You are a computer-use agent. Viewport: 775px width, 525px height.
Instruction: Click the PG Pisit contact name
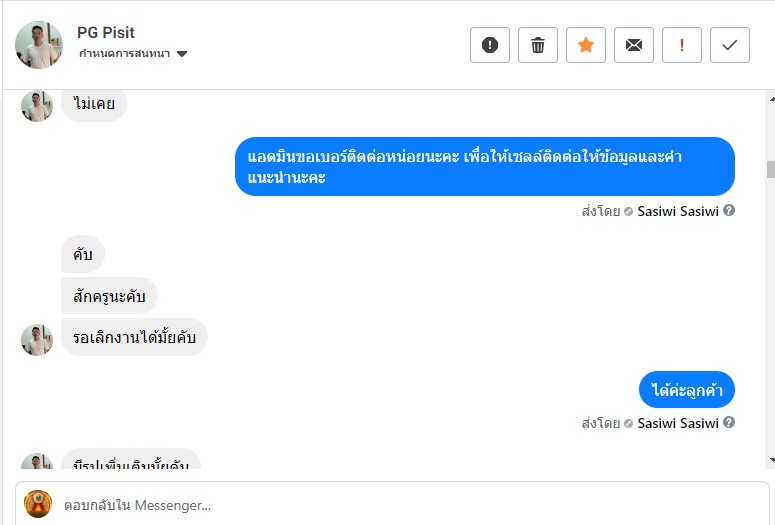[105, 33]
